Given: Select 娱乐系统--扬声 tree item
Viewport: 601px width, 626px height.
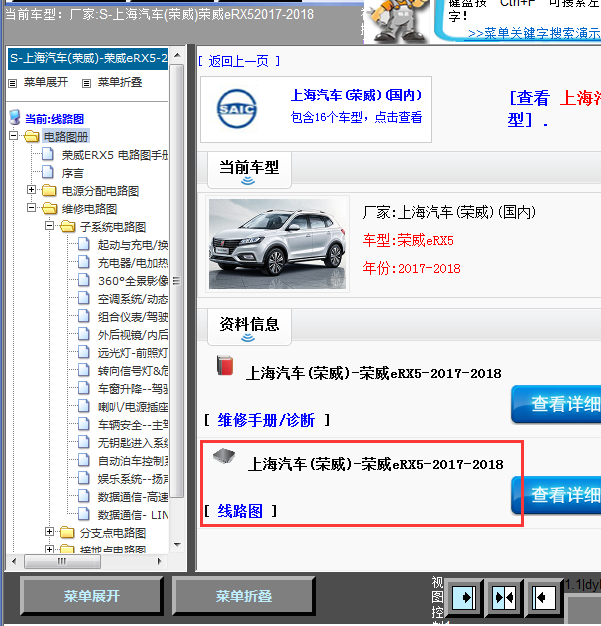Looking at the screenshot, I should click(133, 478).
